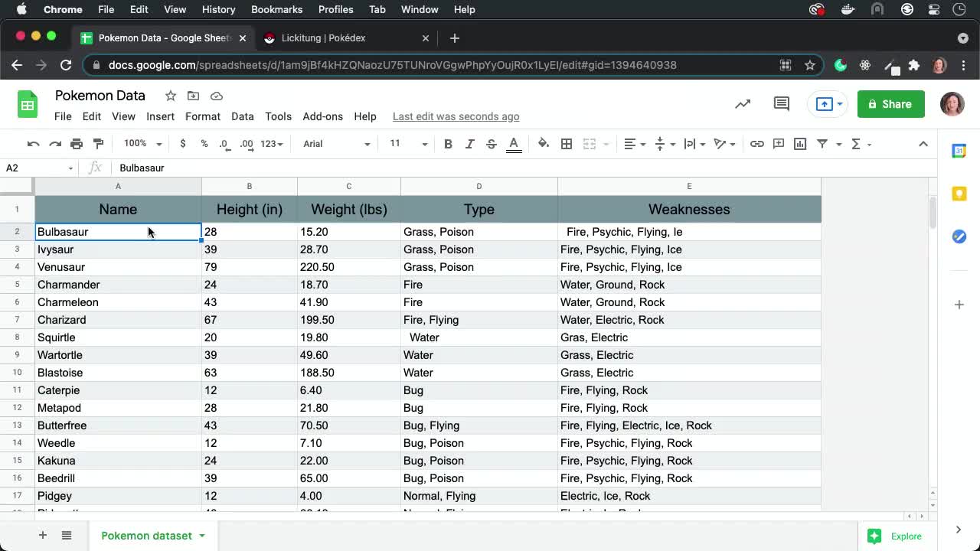
Task: Open horizontal align dropdown
Action: click(635, 144)
